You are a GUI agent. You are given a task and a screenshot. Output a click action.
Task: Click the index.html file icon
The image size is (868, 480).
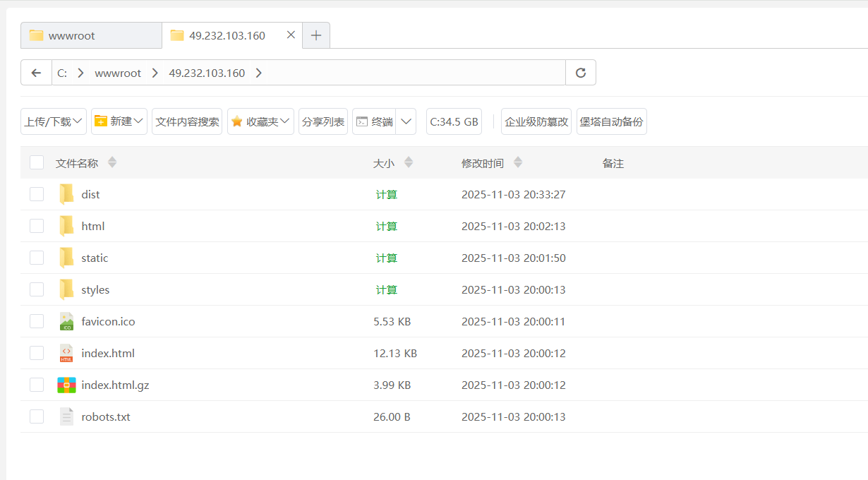point(66,353)
